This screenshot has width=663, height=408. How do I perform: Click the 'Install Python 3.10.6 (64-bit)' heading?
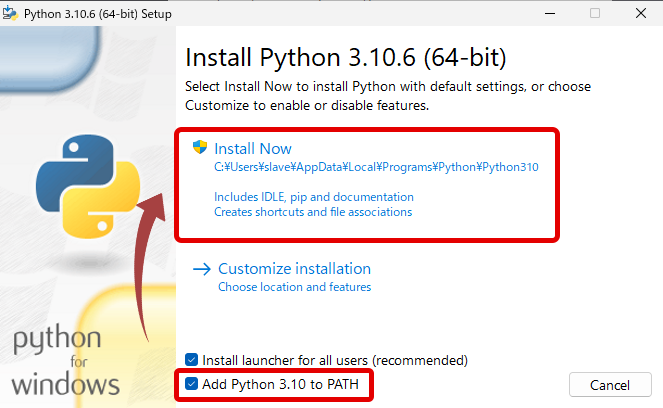click(346, 58)
